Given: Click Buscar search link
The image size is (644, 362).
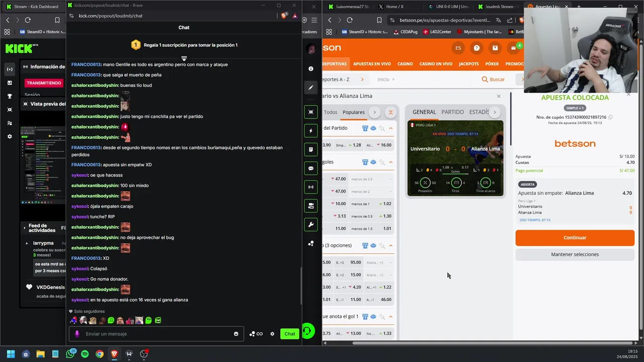Looking at the screenshot, I should click(x=493, y=79).
